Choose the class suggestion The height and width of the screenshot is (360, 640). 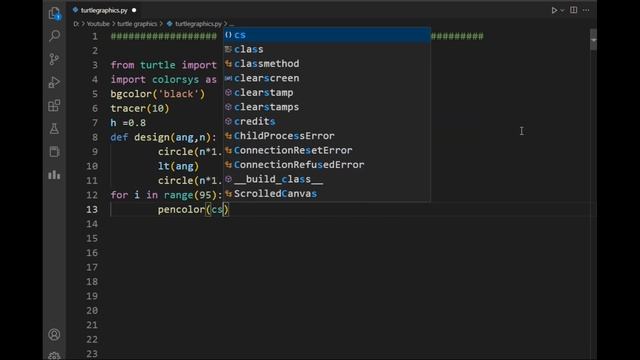tap(327, 49)
